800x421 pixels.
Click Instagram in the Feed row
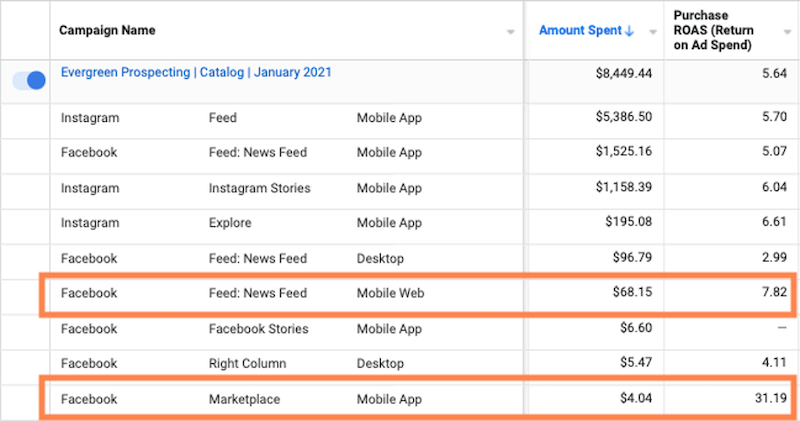coord(90,118)
